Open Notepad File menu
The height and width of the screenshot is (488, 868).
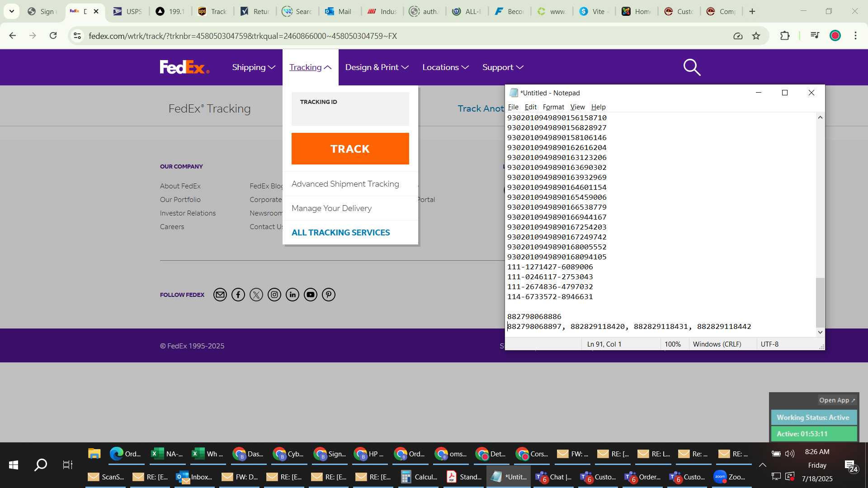coord(513,107)
